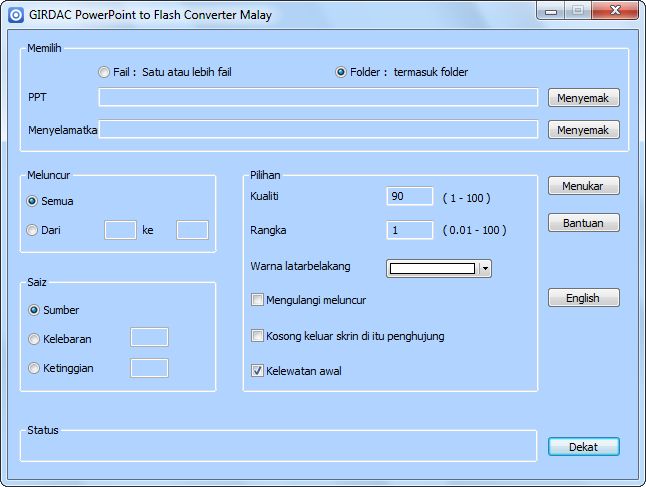Click the "( 1 - 100 )" quality range text
The image size is (646, 487).
(466, 198)
